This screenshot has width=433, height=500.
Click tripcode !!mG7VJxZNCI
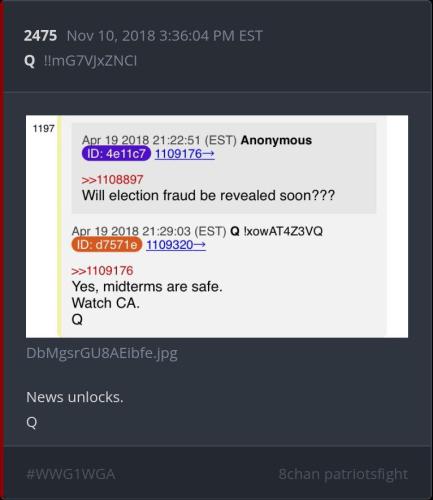point(90,61)
